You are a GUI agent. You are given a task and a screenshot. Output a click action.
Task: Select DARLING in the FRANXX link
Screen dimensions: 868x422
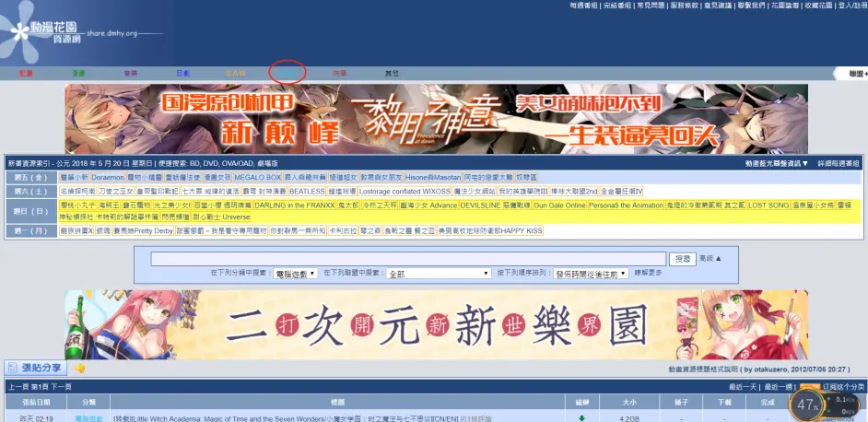296,205
